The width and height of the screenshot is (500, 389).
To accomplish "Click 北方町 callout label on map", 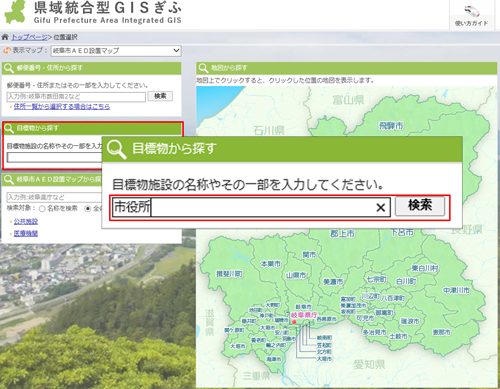I will click(x=324, y=352).
